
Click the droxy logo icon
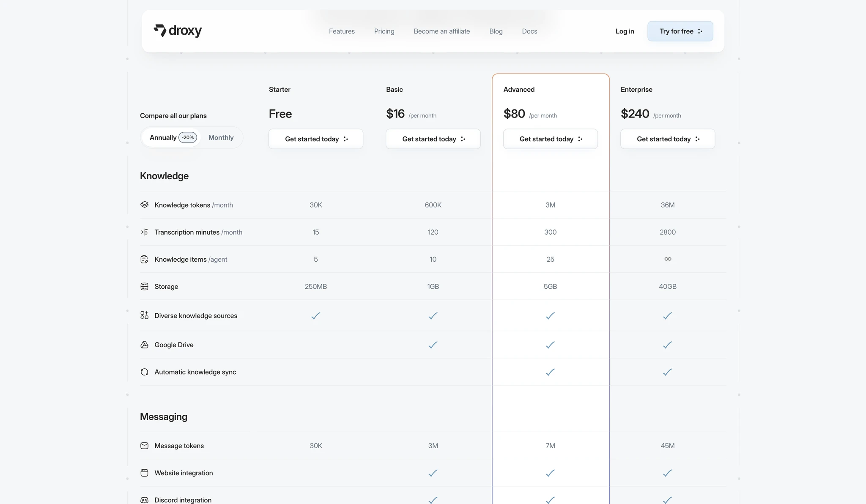point(160,30)
